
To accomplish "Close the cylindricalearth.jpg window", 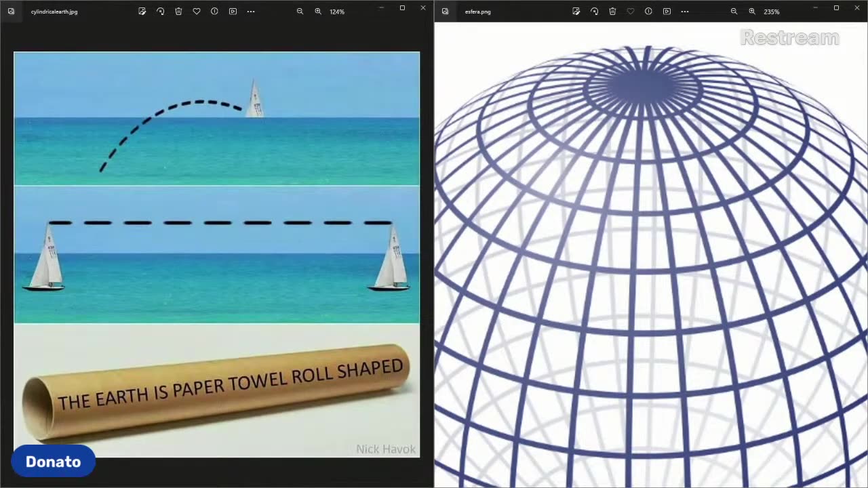I will (x=423, y=8).
